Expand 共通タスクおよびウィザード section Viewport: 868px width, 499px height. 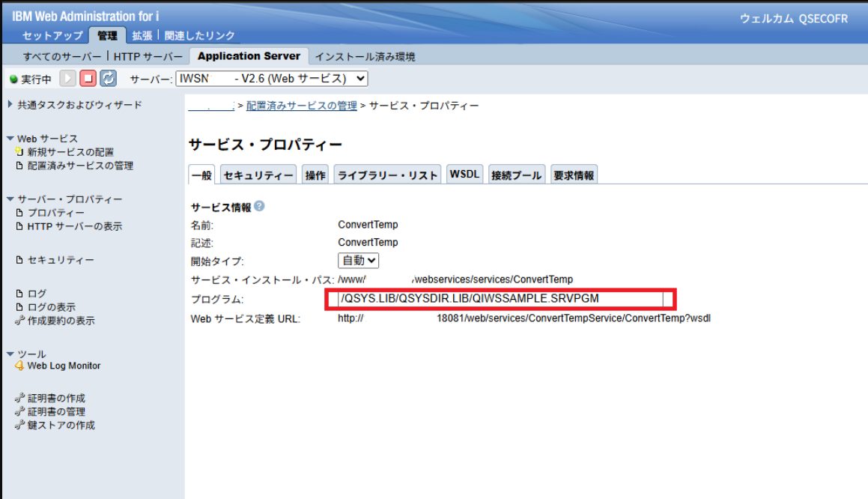coord(10,104)
